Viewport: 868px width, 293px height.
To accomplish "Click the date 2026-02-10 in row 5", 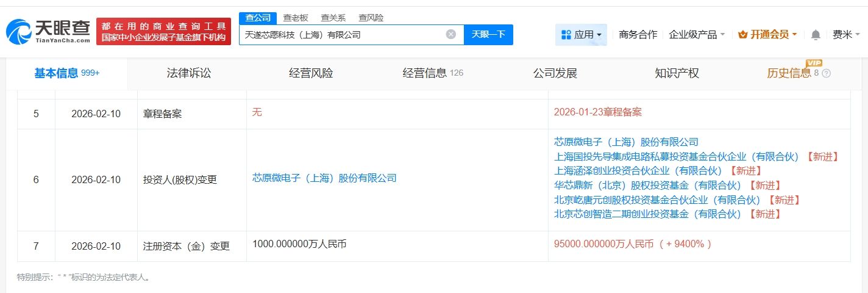I will pos(96,114).
